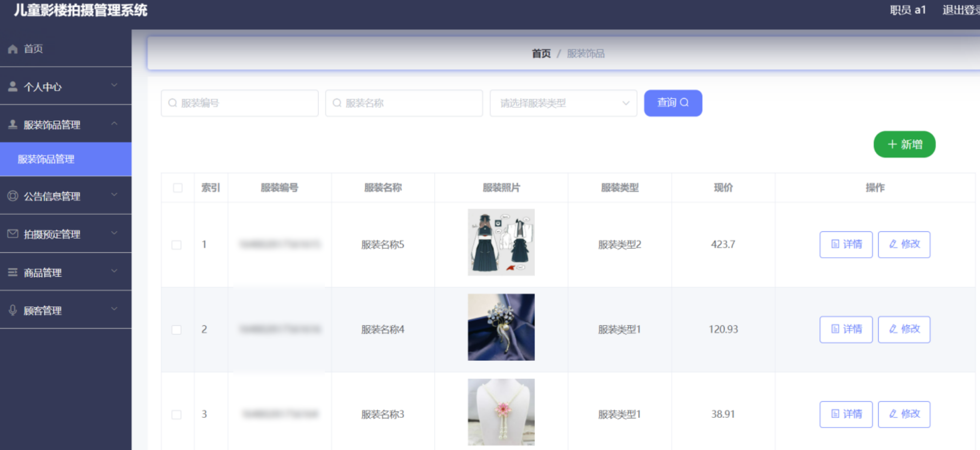Click the 现价 column header
980x450 pixels.
coord(723,187)
